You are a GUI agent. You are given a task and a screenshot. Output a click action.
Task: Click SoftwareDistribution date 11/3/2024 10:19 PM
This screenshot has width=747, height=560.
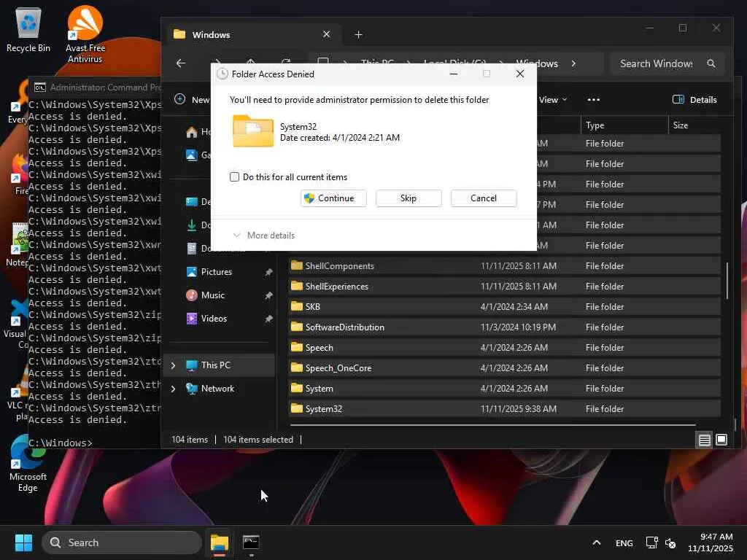(x=518, y=327)
